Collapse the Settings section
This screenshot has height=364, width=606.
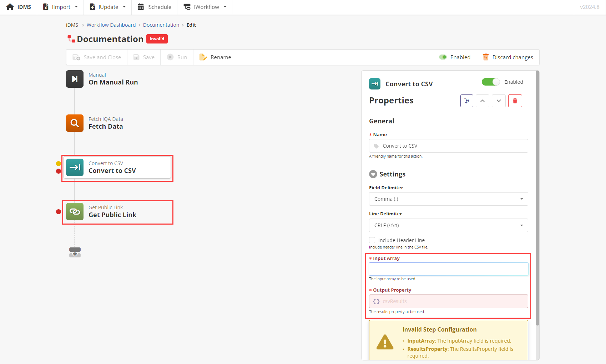click(373, 174)
